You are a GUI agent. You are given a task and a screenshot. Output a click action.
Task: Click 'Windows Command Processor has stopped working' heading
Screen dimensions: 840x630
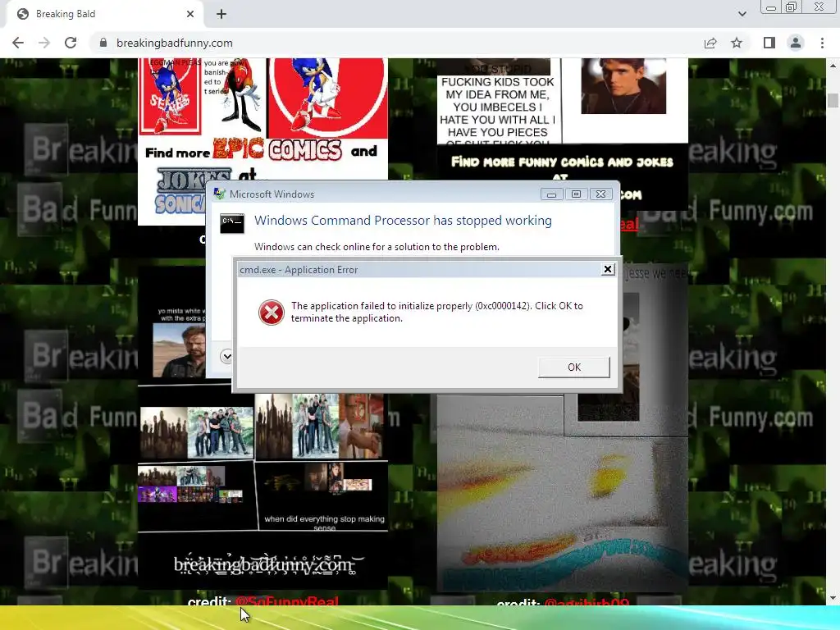pyautogui.click(x=403, y=220)
